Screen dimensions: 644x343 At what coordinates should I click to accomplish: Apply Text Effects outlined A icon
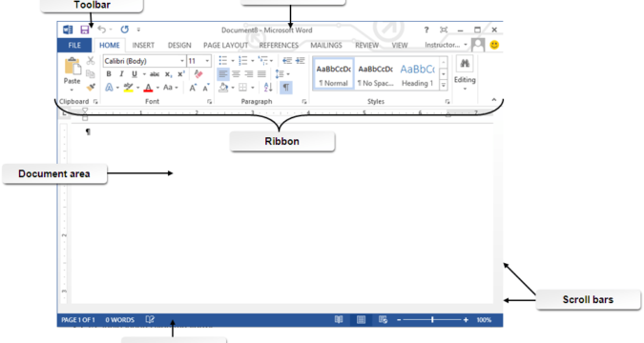click(x=110, y=88)
